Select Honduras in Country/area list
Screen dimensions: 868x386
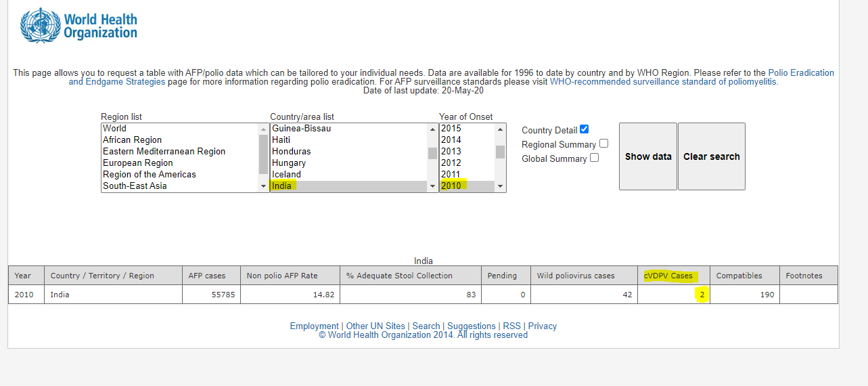click(x=349, y=152)
